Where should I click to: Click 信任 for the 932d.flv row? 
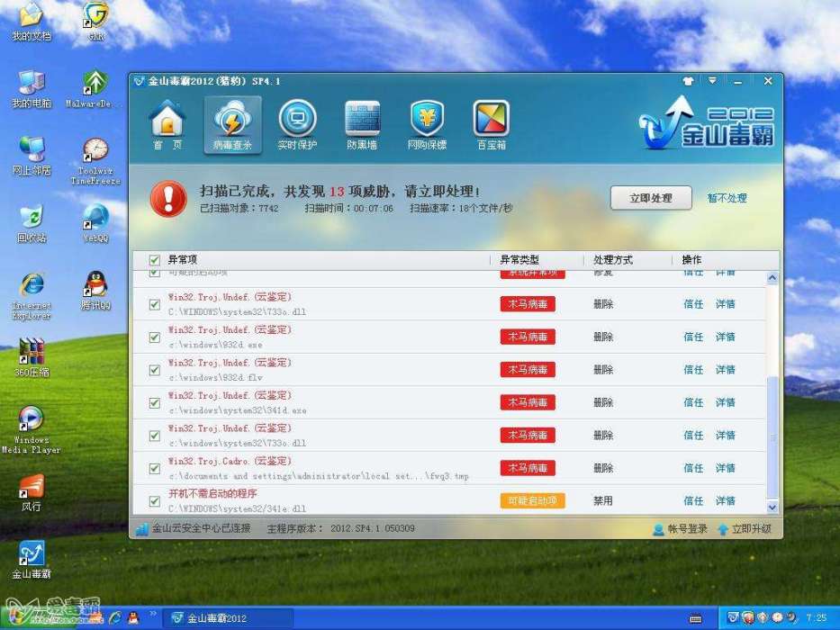(693, 370)
